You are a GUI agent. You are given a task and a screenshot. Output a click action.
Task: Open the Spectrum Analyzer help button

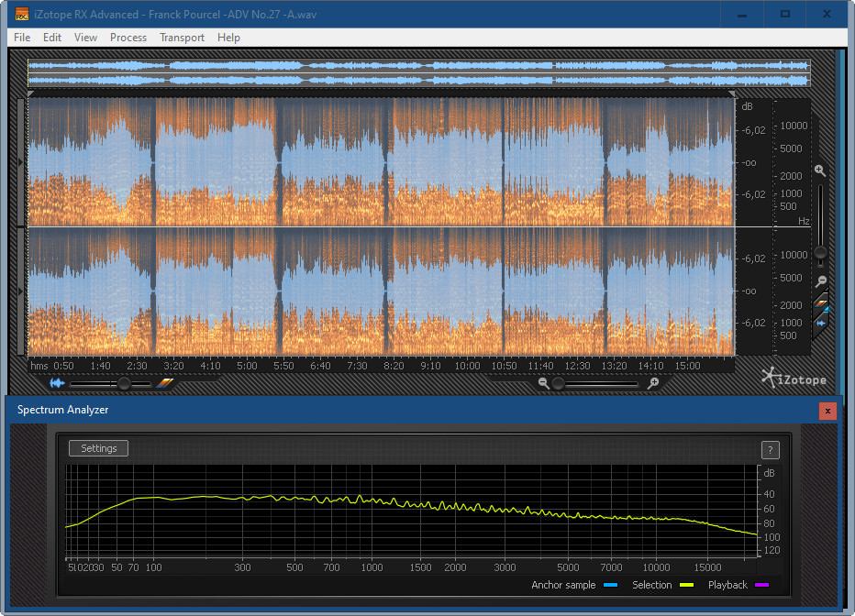[x=771, y=449]
